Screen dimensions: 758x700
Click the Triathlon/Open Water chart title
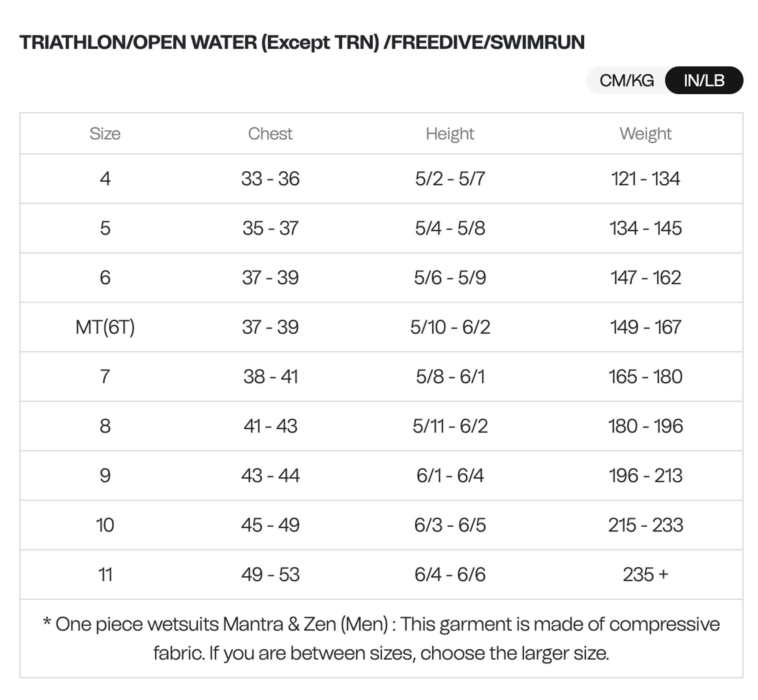(x=302, y=43)
